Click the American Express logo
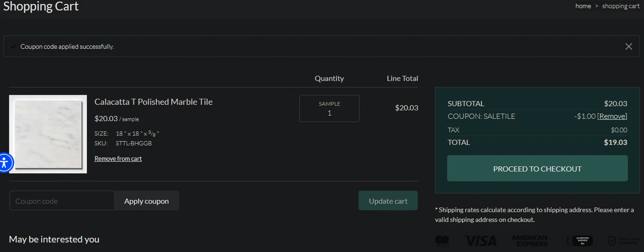This screenshot has height=252, width=644. tap(529, 240)
